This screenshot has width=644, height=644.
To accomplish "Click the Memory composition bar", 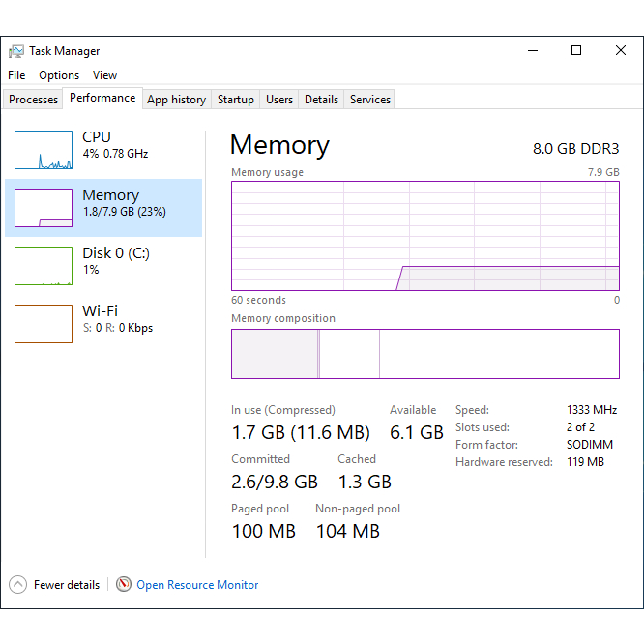I will click(425, 354).
